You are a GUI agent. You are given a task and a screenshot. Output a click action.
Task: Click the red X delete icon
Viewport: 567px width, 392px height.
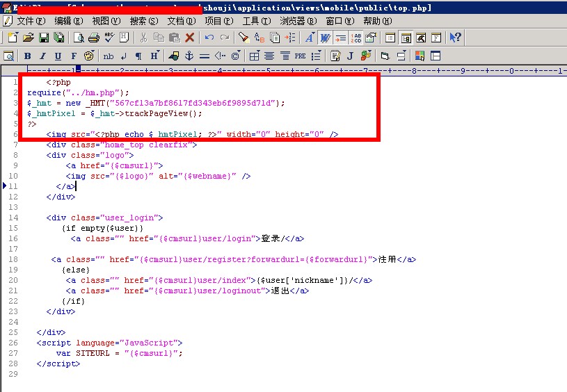tap(189, 38)
